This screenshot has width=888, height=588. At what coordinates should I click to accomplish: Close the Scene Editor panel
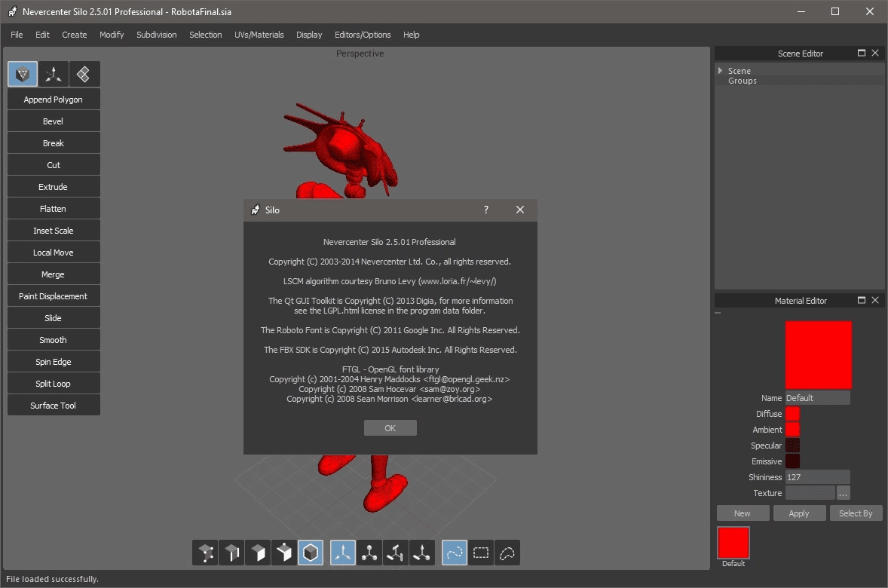[x=875, y=53]
